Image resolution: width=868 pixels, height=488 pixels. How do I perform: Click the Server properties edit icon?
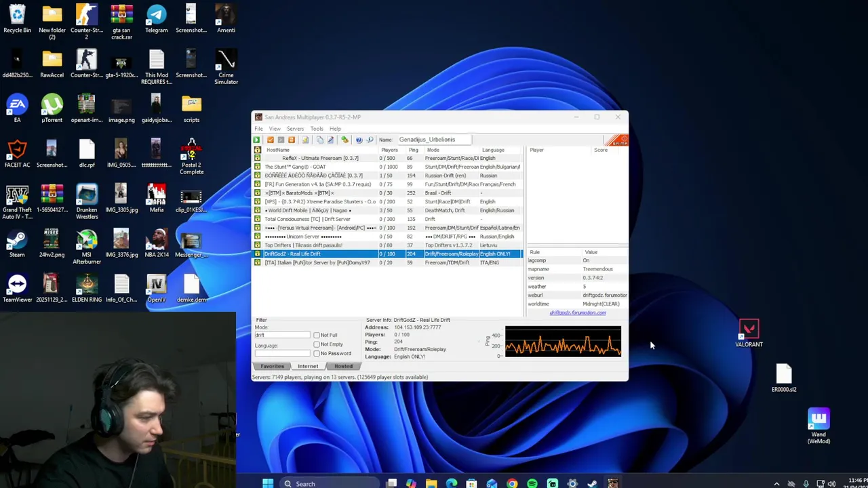pos(330,140)
